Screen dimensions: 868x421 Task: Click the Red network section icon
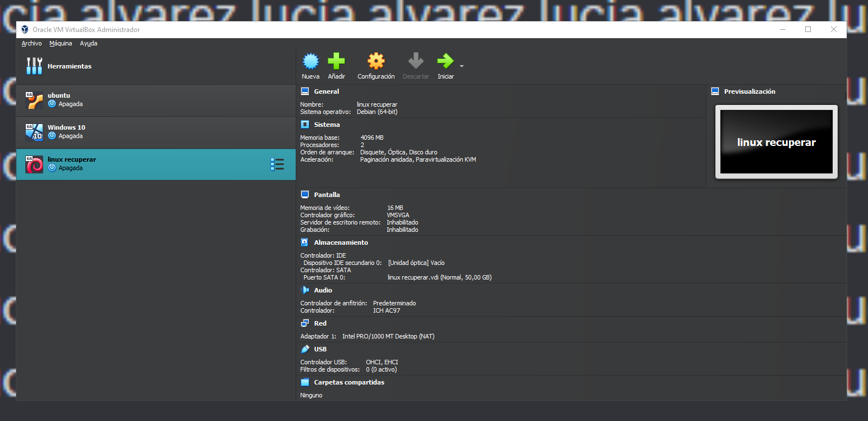click(305, 323)
